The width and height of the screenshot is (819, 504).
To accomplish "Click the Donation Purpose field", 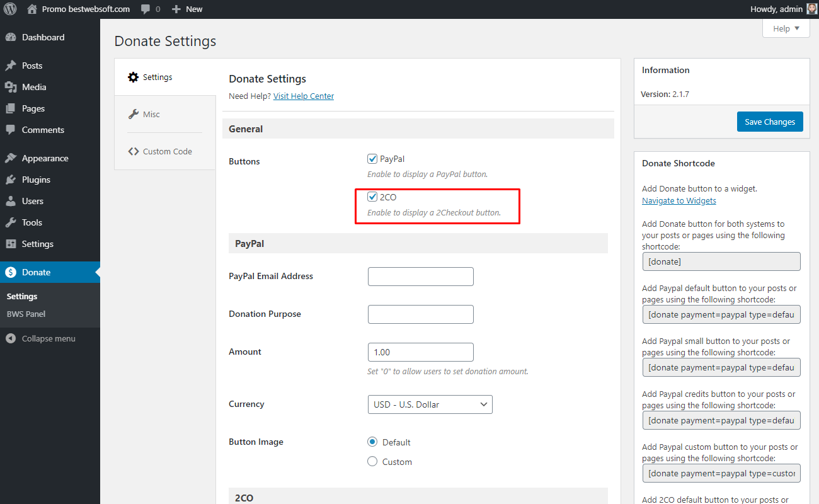I will (x=420, y=314).
